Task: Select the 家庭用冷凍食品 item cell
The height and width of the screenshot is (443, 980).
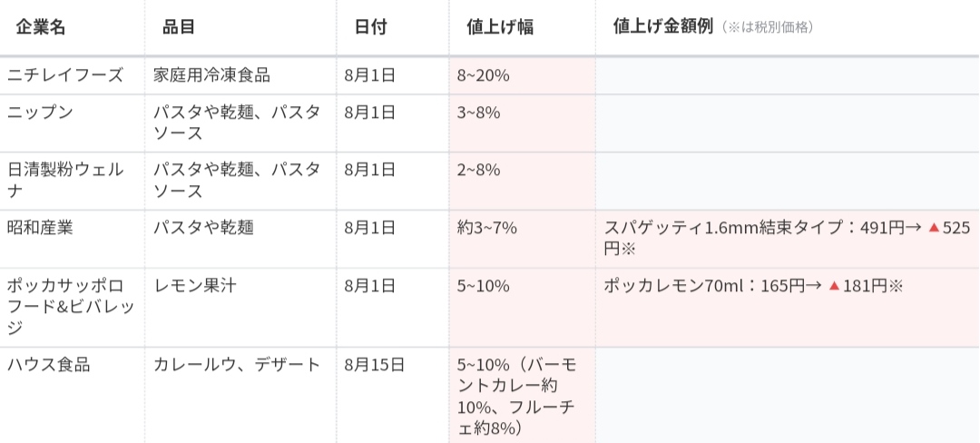Action: [211, 75]
